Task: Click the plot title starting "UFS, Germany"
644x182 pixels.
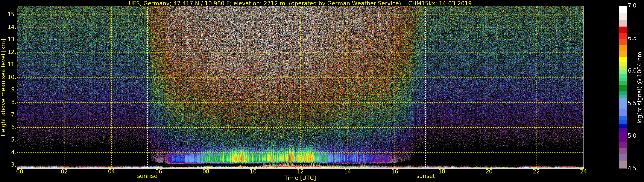Action: click(x=300, y=3)
